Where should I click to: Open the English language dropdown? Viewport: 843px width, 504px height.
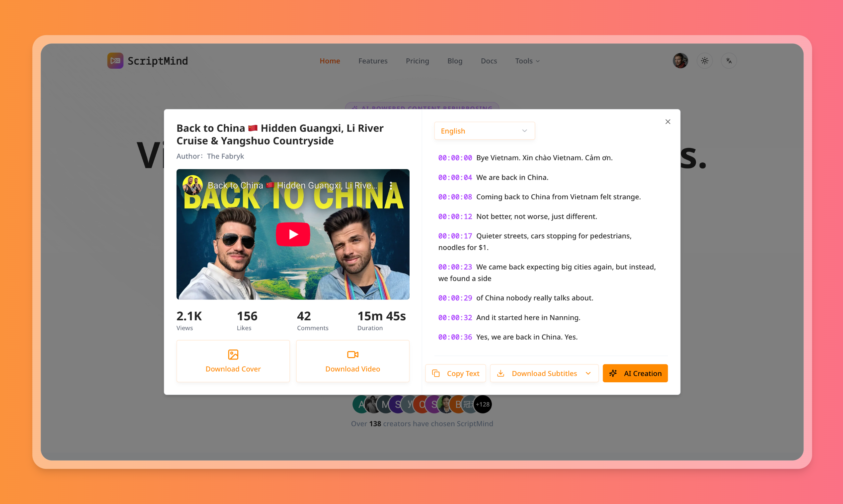[x=484, y=131]
